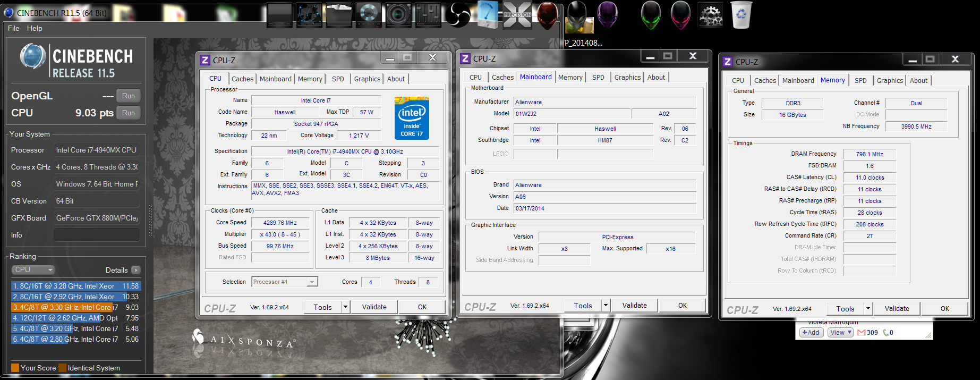Image resolution: width=980 pixels, height=380 pixels.
Task: Click DRAM Frequency value 798.1 MHz
Action: [x=870, y=154]
